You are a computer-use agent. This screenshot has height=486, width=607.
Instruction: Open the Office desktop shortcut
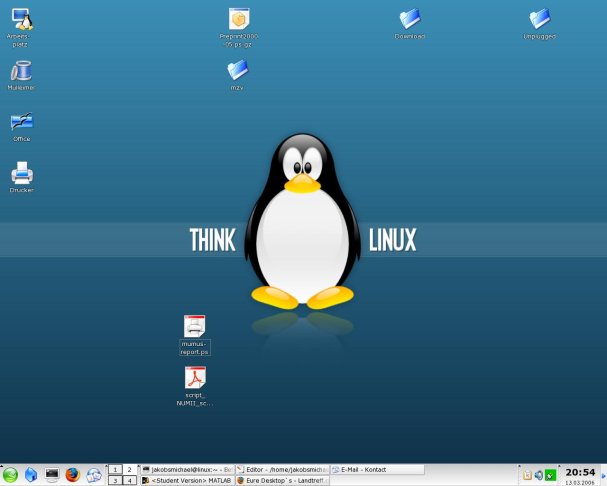coord(21,122)
